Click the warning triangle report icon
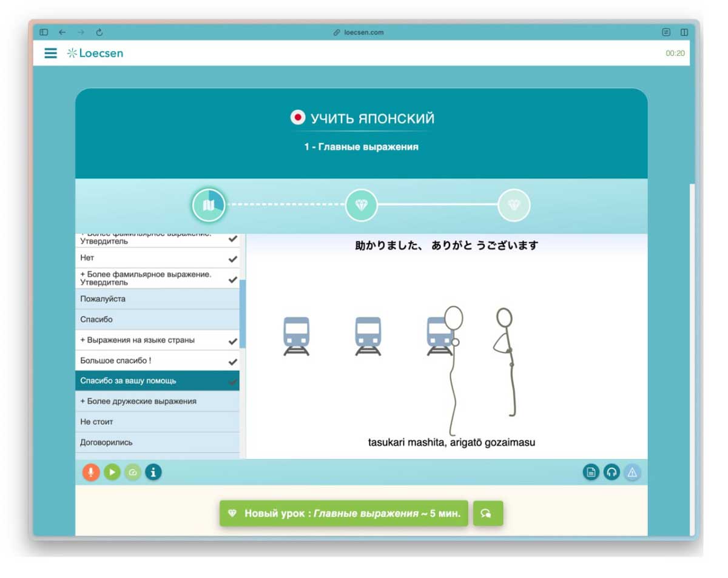This screenshot has height=578, width=728. [x=632, y=472]
